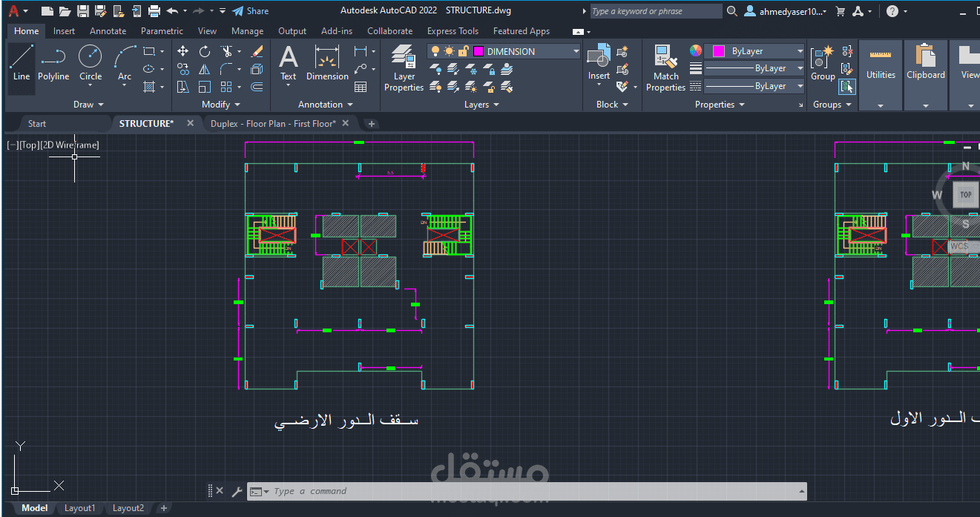Viewport: 980px width, 517px height.
Task: Select the multiline Text tool
Action: click(288, 63)
